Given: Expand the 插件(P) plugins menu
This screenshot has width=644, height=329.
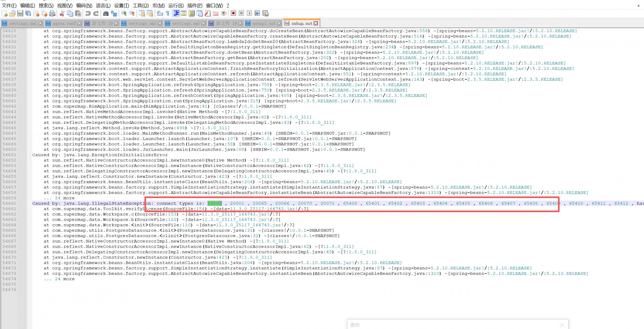Looking at the screenshot, I should click(195, 5).
